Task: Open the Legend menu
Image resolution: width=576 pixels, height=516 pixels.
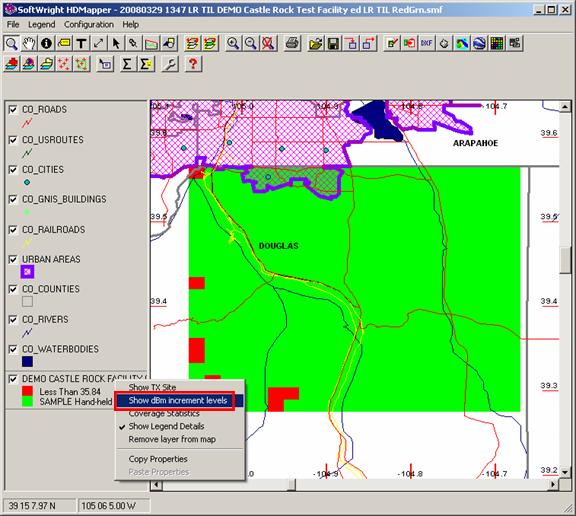Action: (42, 25)
